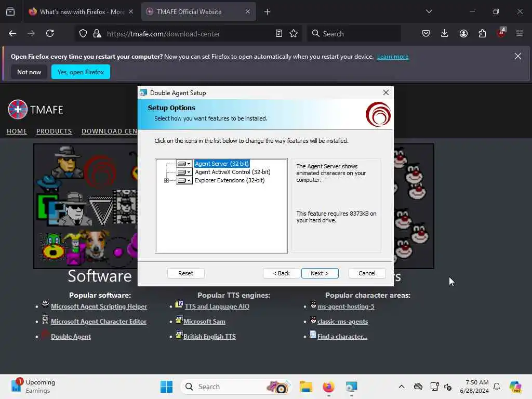The image size is (532, 399).
Task: Close the TMAFE Official Website tab
Action: coord(248,12)
